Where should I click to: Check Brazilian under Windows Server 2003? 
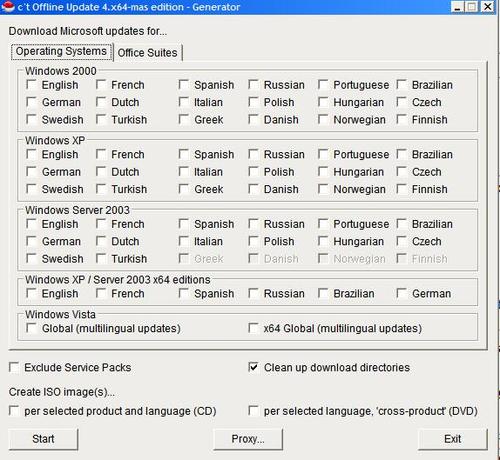(x=402, y=224)
